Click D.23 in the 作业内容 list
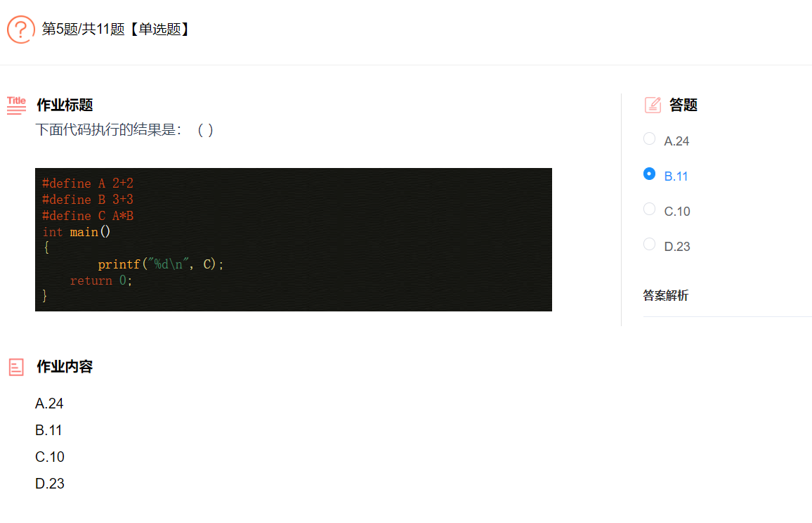 click(x=50, y=484)
